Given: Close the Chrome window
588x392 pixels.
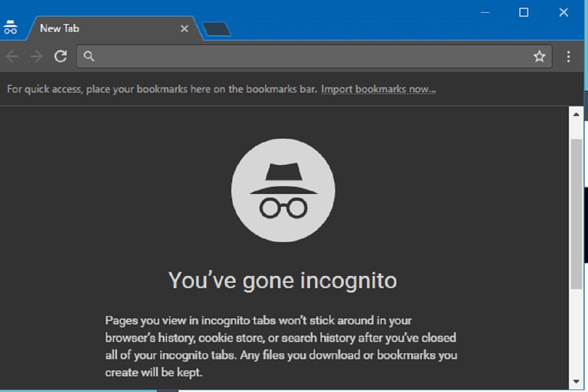Looking at the screenshot, I should tap(563, 13).
